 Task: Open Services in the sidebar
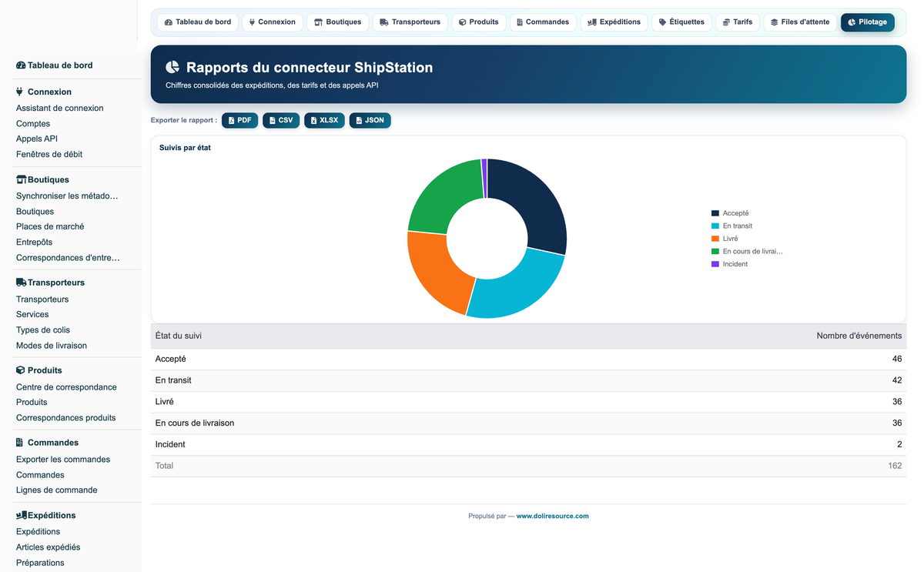click(x=32, y=315)
